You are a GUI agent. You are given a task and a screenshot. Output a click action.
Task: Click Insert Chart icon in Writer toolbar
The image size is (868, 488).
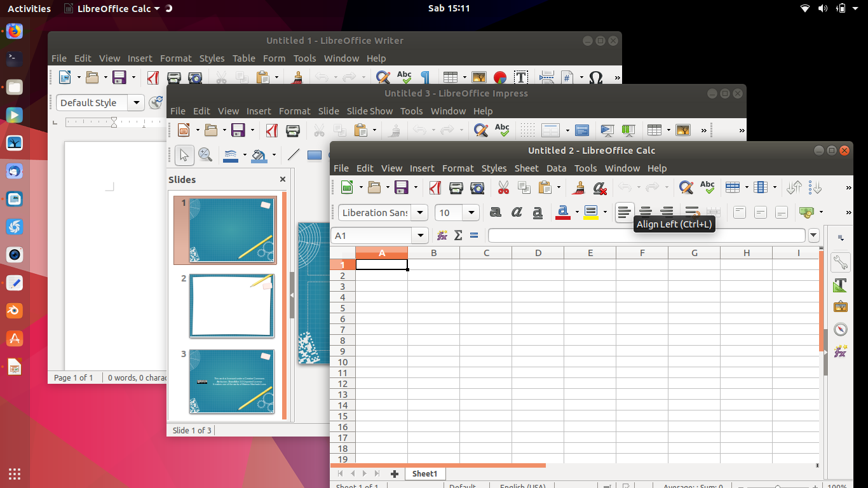pos(500,78)
